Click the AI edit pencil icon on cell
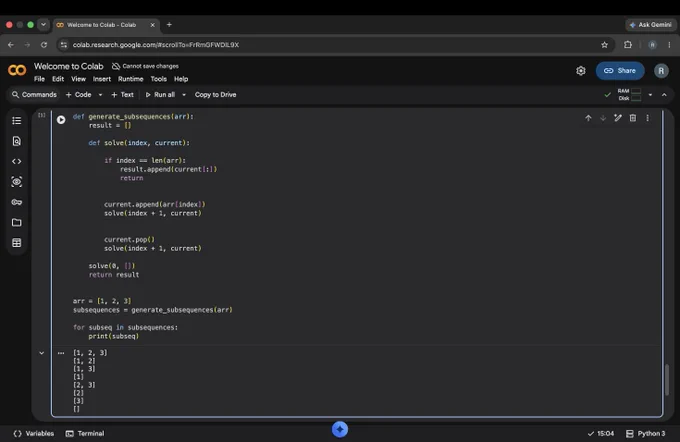 click(618, 118)
